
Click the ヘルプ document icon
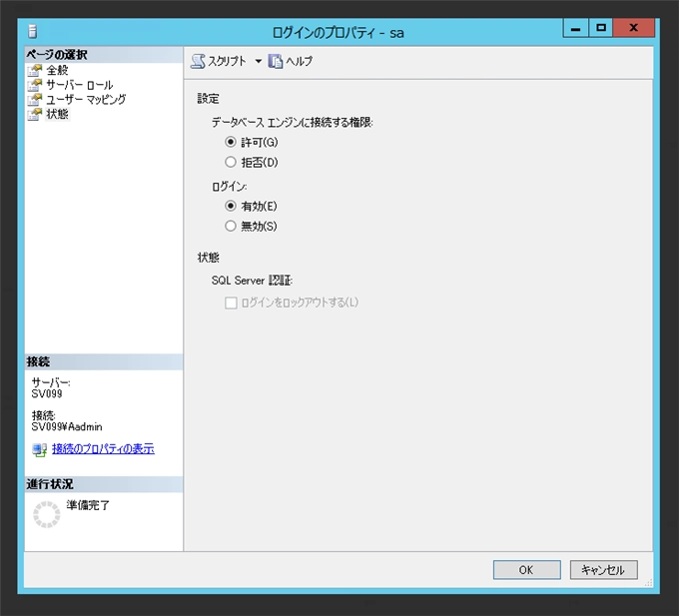(275, 61)
